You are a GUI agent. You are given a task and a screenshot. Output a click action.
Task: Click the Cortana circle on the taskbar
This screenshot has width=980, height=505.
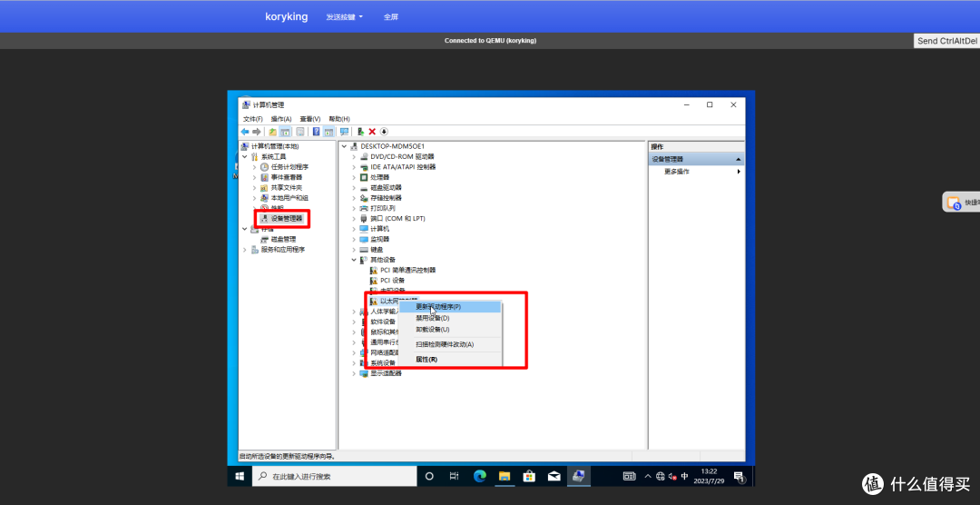pyautogui.click(x=429, y=476)
